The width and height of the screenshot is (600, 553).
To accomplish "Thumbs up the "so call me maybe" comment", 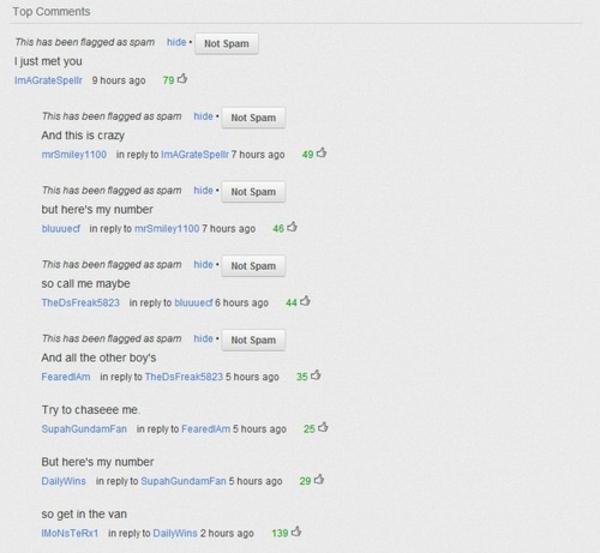I will (305, 302).
